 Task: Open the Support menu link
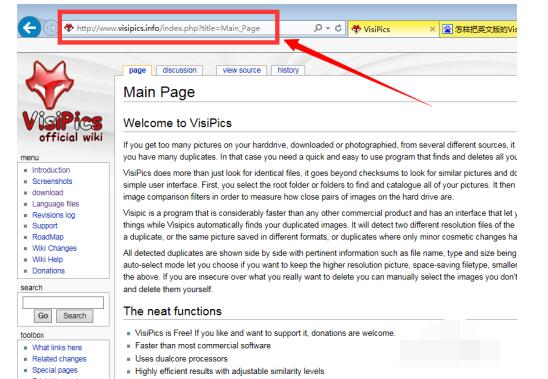[45, 226]
